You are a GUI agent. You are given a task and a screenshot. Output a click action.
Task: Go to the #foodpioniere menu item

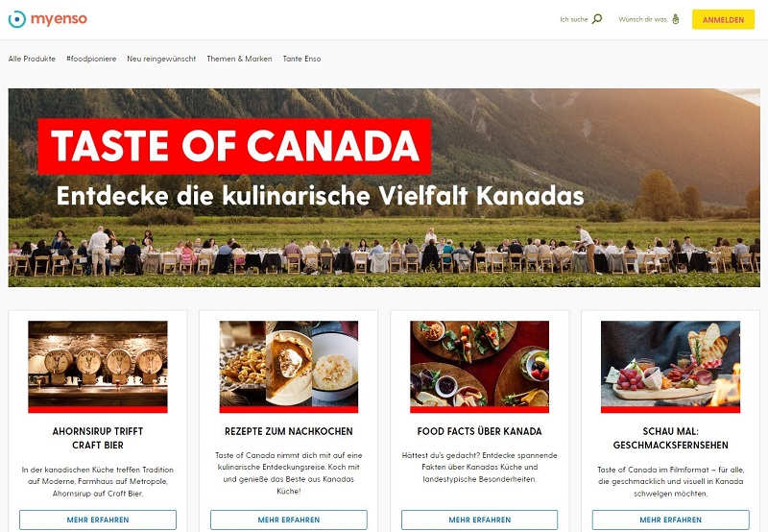click(x=91, y=59)
